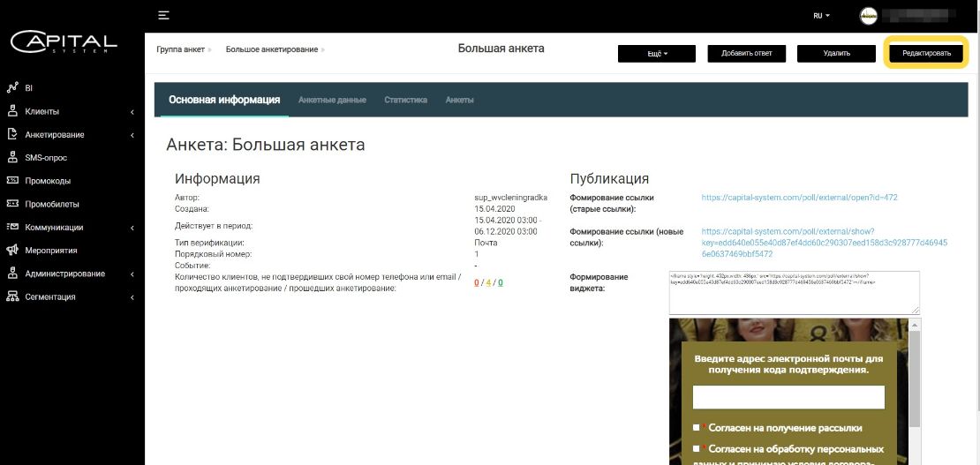Click the Добавить ответ button
980x465 pixels.
coord(746,54)
